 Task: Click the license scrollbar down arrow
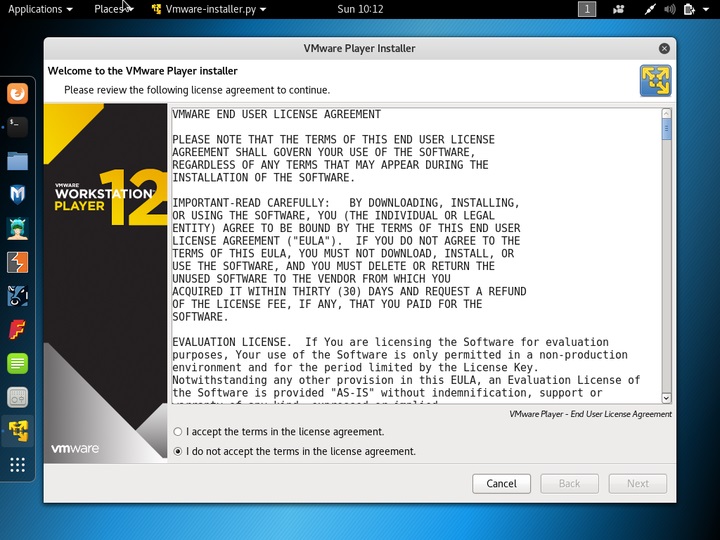click(x=666, y=398)
